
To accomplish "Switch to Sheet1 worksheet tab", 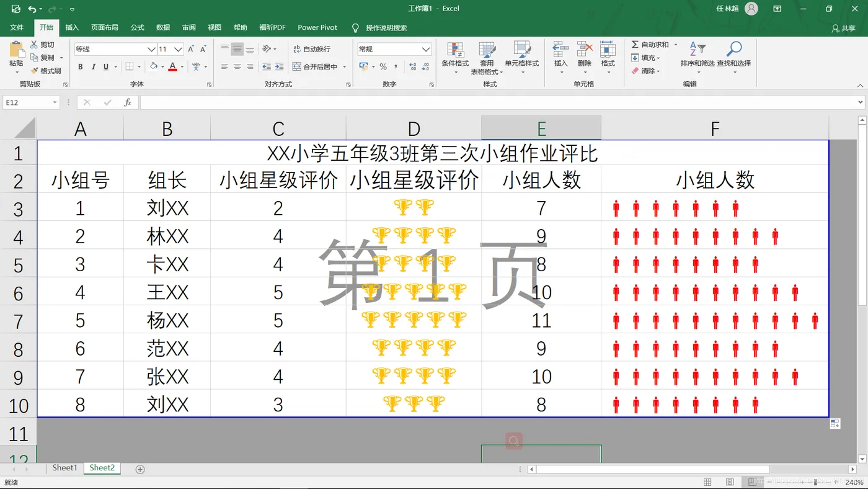I will tap(64, 468).
